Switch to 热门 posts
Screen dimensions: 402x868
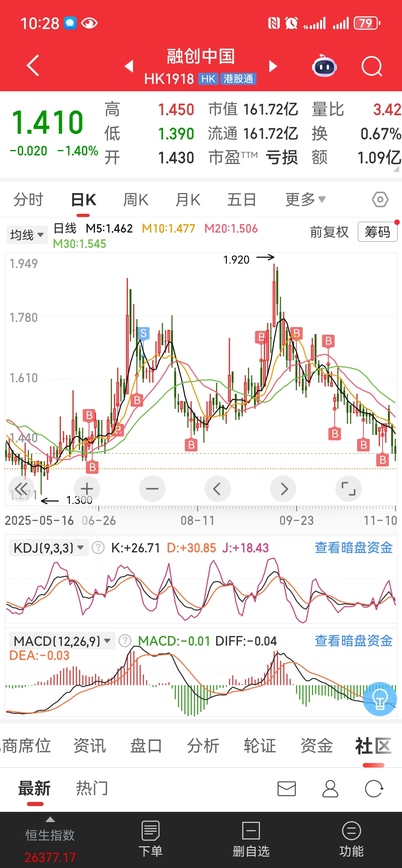click(x=92, y=789)
